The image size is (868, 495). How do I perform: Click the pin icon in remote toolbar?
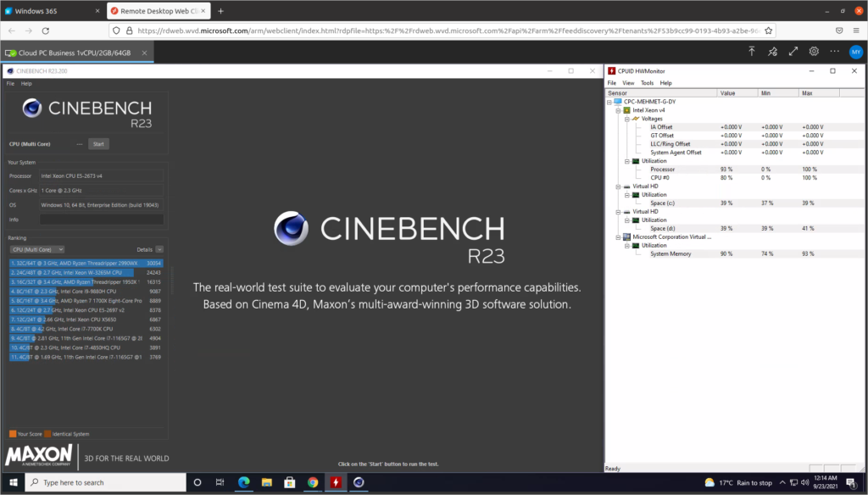coord(772,52)
